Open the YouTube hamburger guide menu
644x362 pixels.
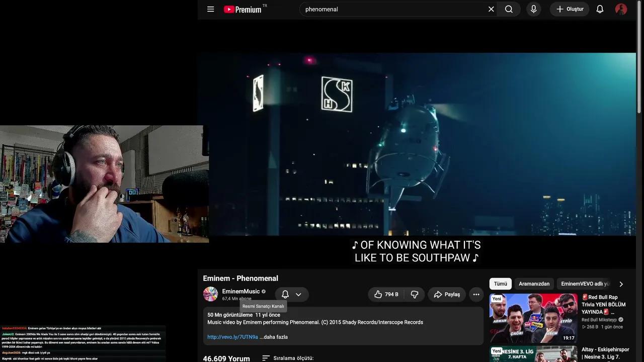pyautogui.click(x=211, y=9)
